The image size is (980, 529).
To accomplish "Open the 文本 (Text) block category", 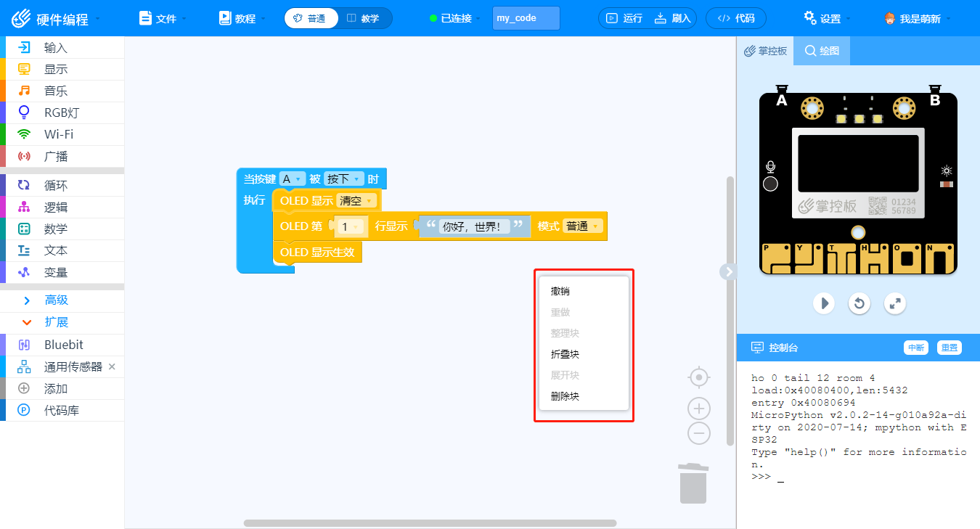I will [x=62, y=250].
